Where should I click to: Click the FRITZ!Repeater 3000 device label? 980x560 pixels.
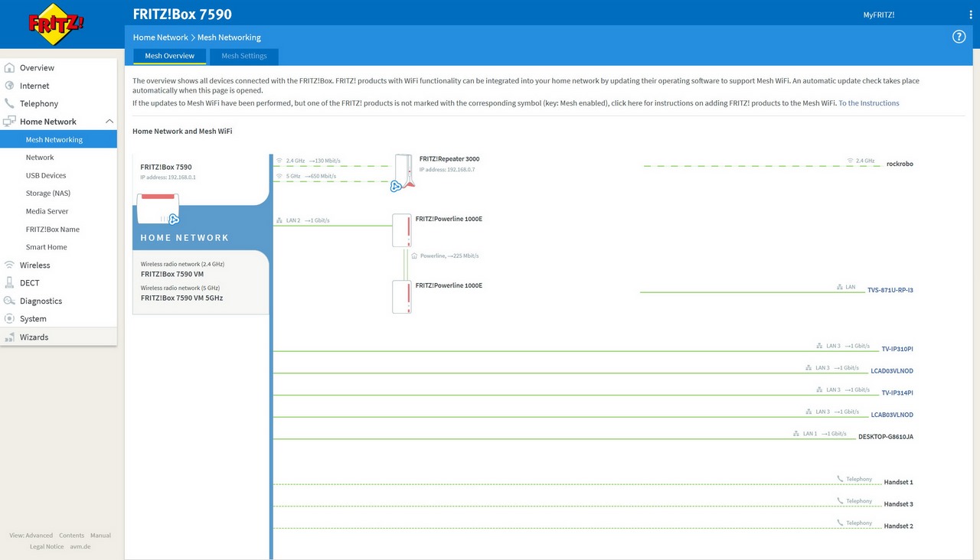click(x=449, y=159)
